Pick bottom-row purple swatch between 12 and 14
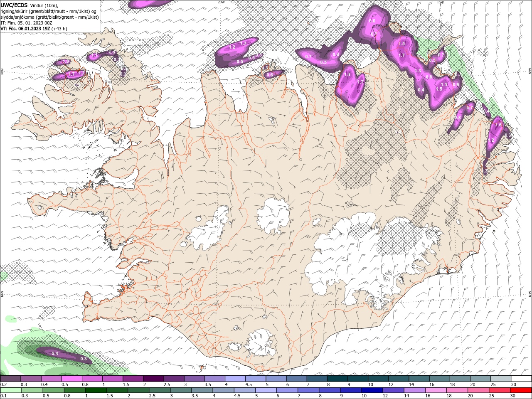 (393, 390)
